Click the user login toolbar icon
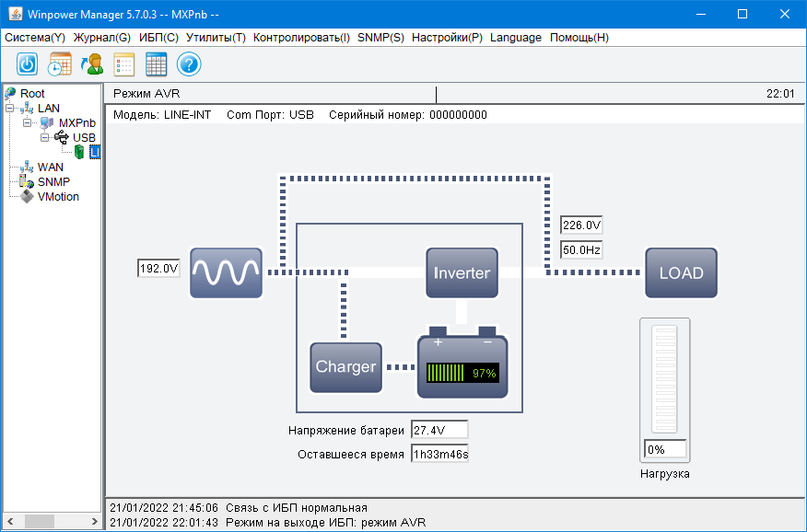Screen dimensions: 807x532 pyautogui.click(x=92, y=64)
